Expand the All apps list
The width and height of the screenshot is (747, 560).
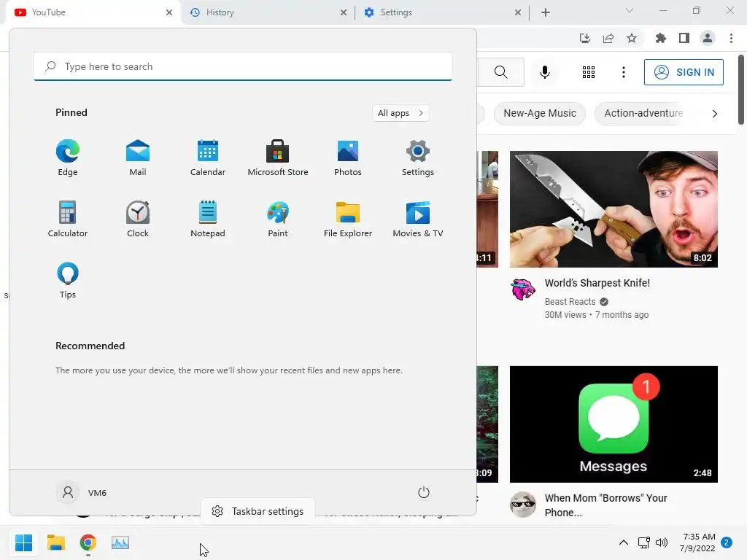(x=400, y=113)
